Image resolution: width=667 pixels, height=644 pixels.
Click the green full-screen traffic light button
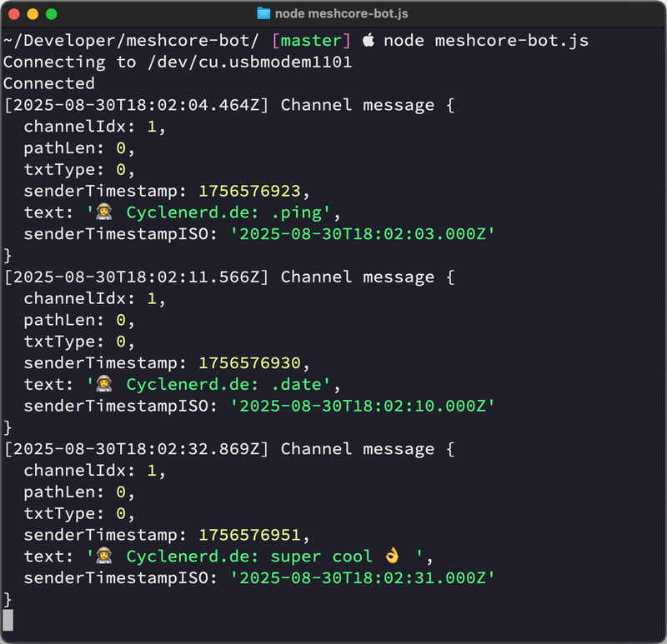click(52, 13)
